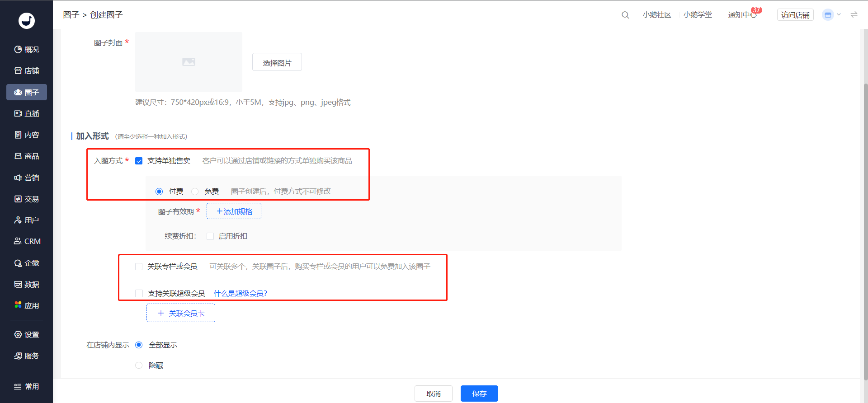Select 付费 radio option

tap(159, 192)
